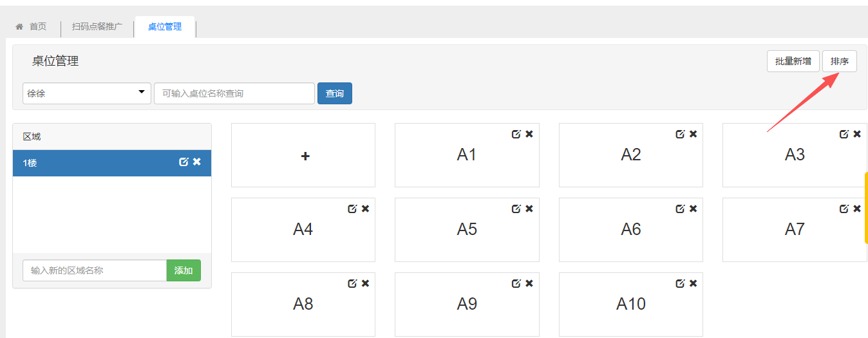Focus the table name search field
Image resolution: width=868 pixels, height=338 pixels.
point(234,93)
